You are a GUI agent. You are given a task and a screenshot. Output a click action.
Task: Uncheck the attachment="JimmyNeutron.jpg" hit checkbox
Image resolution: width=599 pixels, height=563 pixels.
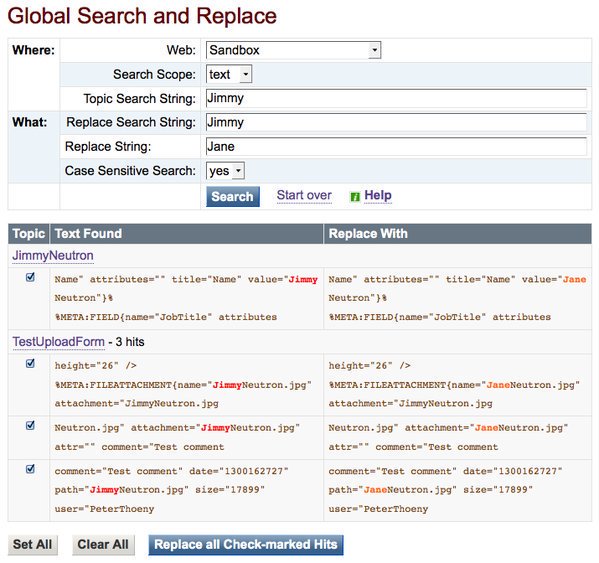(x=30, y=425)
